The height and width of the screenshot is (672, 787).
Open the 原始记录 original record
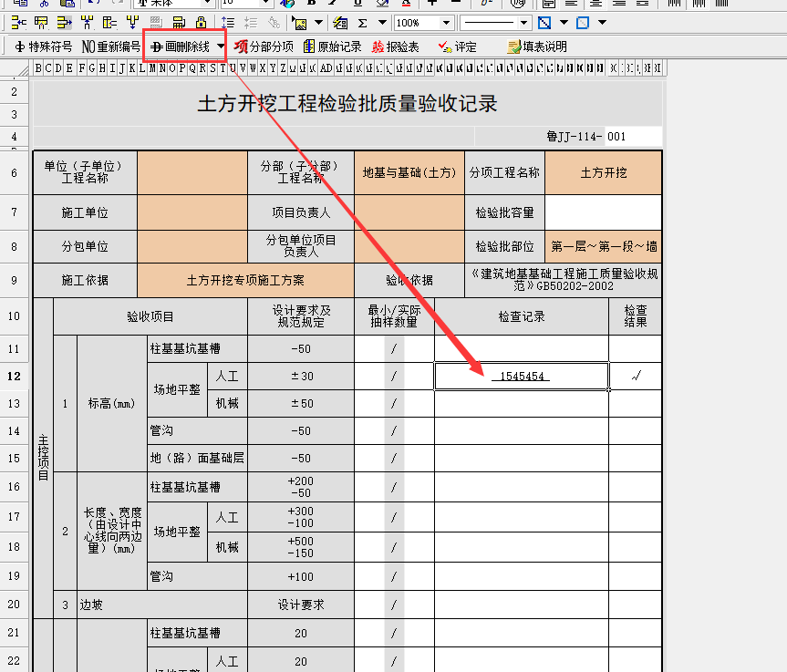[333, 47]
